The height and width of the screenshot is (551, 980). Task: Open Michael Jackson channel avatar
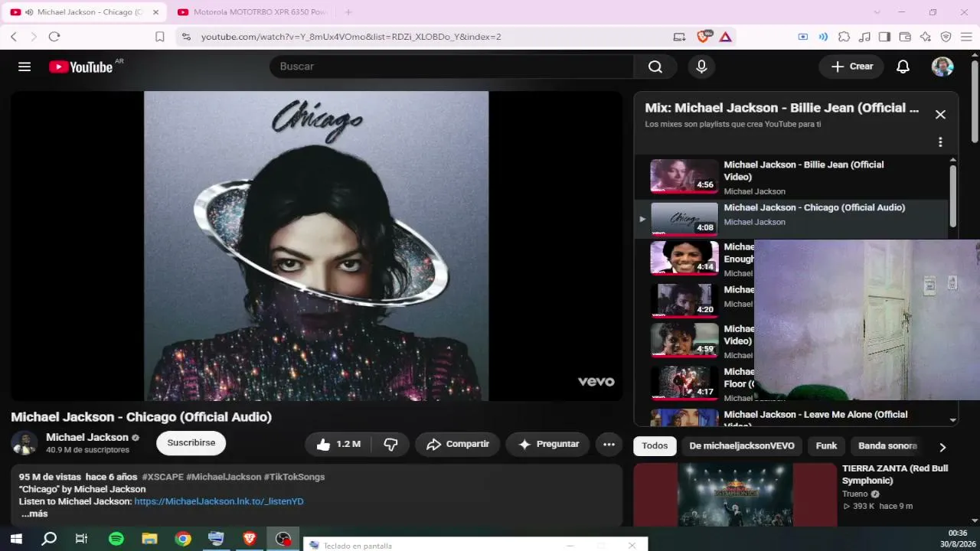coord(24,443)
